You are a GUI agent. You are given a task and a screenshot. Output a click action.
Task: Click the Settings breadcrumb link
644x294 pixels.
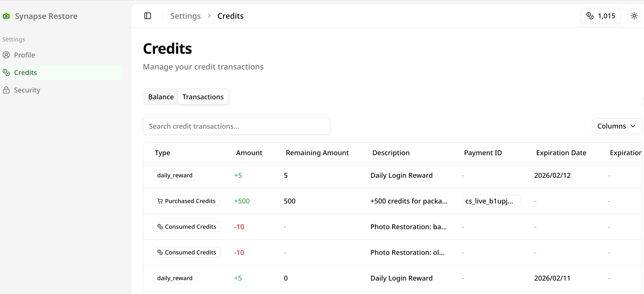[185, 16]
